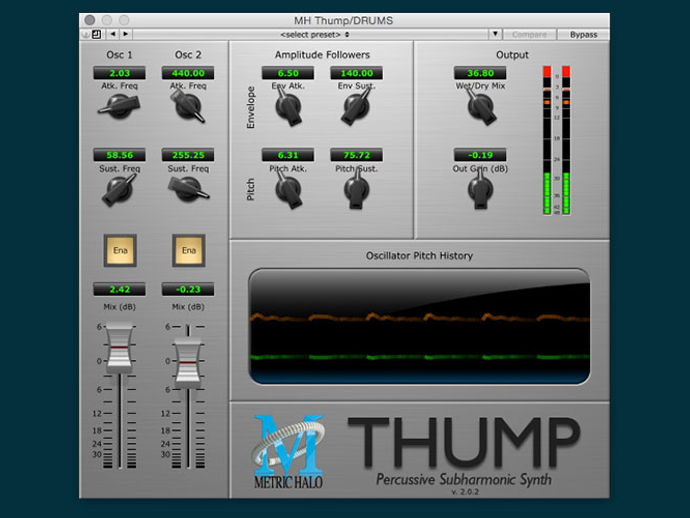
Task: Click the Compare button
Action: 529,34
